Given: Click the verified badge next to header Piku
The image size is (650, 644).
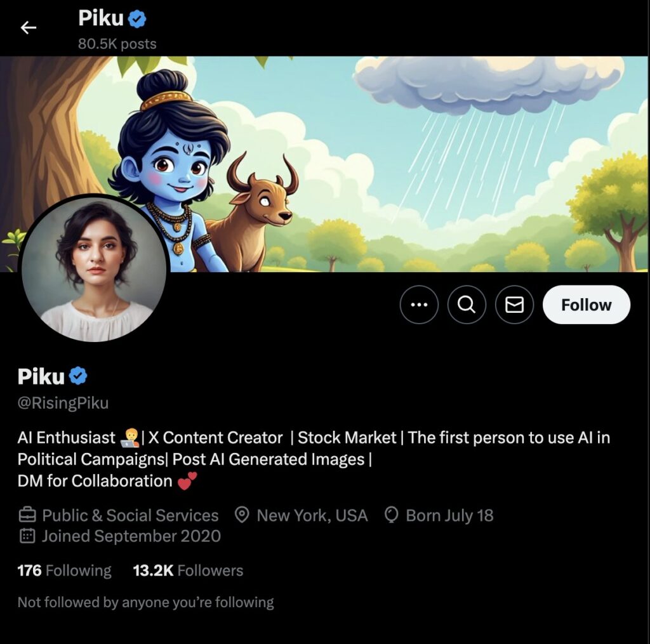Looking at the screenshot, I should click(x=137, y=19).
